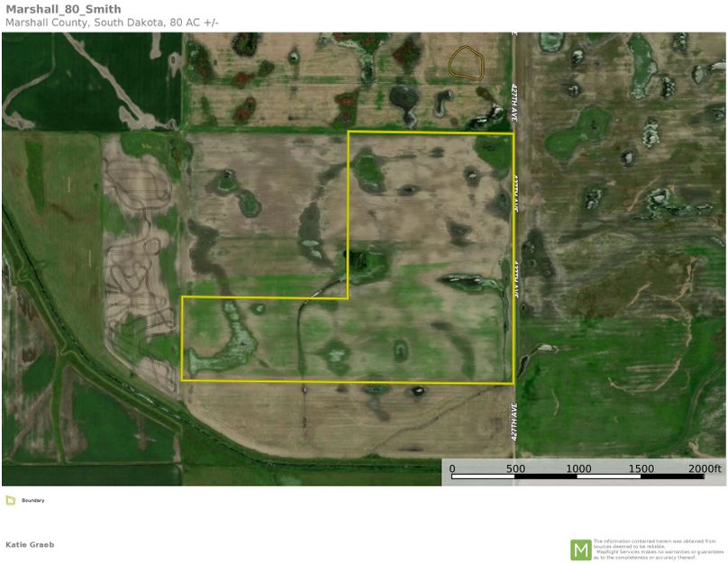728x563 pixels.
Task: Click the green MapRight logo
Action: click(580, 549)
